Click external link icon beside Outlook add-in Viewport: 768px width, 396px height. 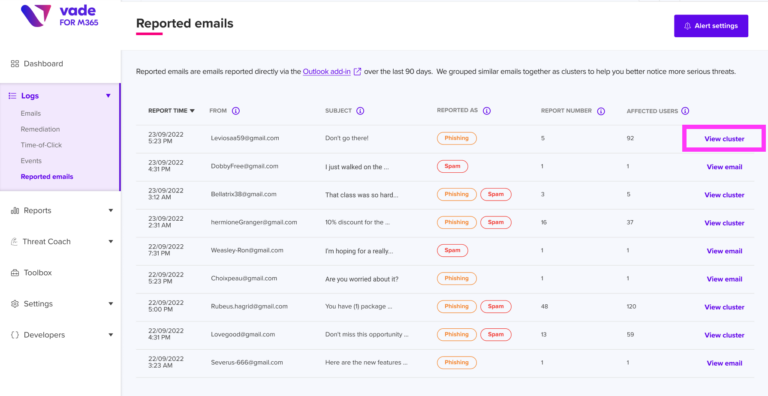[x=358, y=72]
